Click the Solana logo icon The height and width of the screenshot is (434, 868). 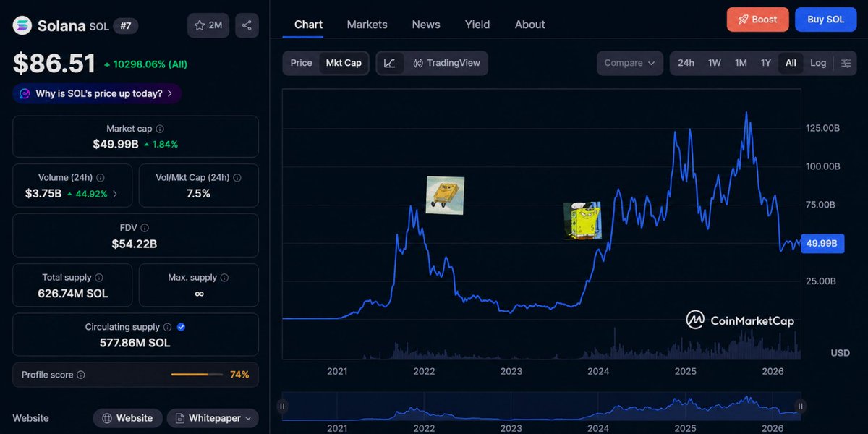click(x=23, y=25)
